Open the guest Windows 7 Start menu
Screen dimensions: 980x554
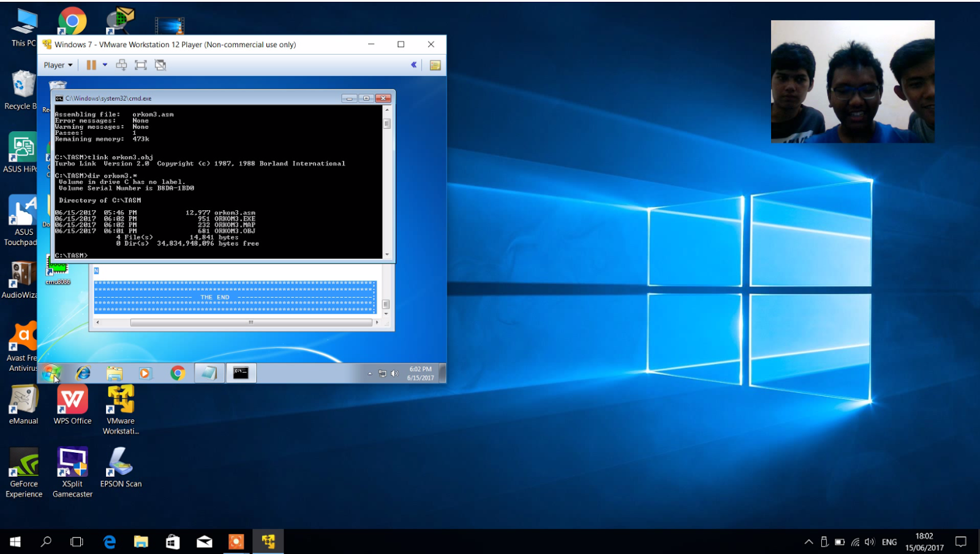click(x=52, y=373)
